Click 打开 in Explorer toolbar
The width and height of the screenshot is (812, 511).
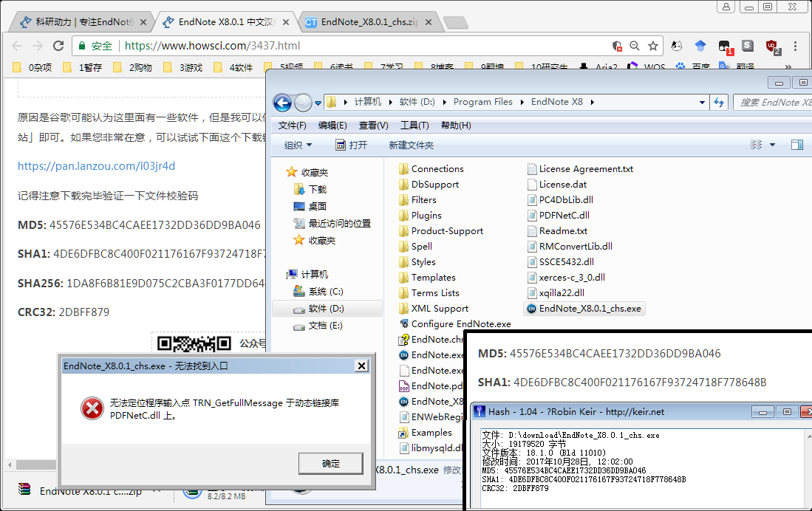click(x=352, y=145)
